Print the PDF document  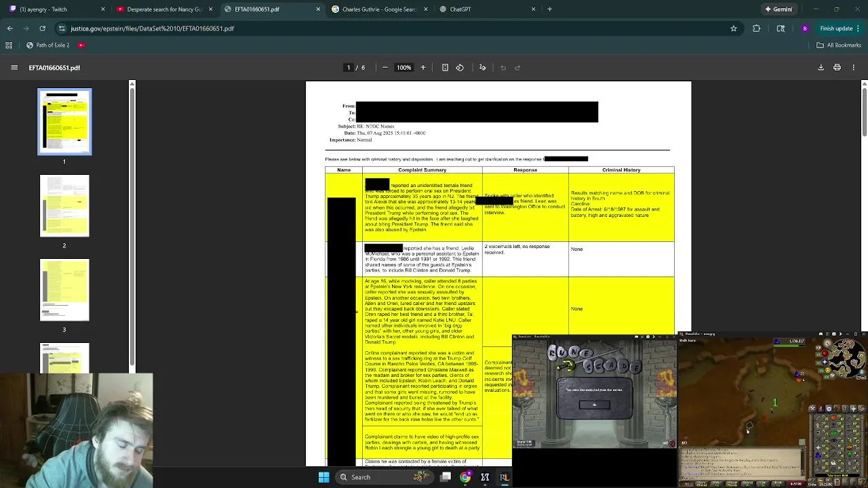(x=837, y=68)
